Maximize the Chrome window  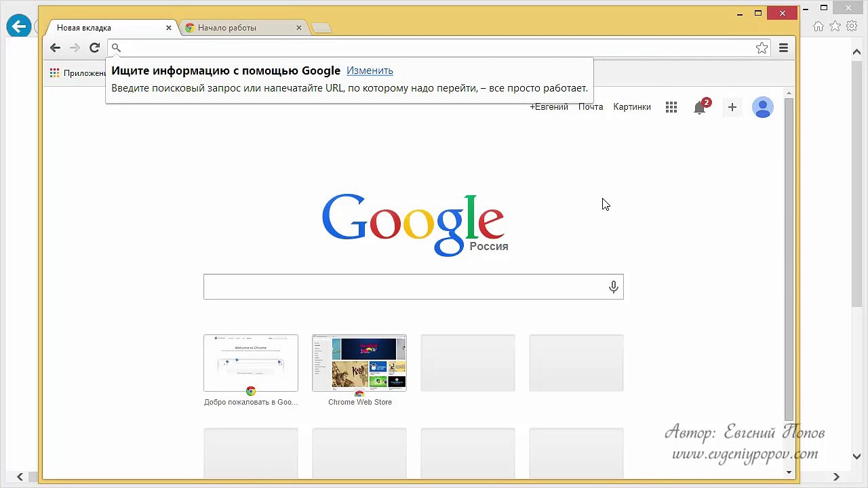coord(758,13)
